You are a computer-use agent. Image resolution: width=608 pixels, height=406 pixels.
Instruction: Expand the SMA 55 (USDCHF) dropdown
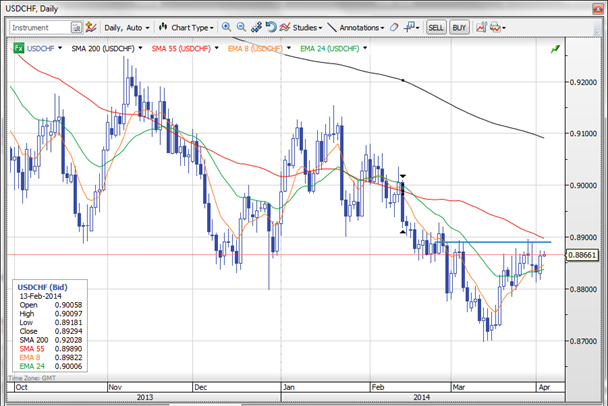point(217,48)
